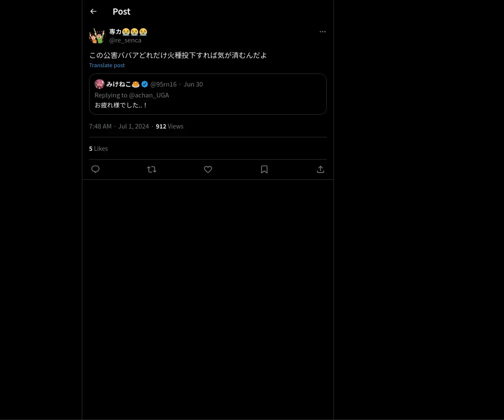The height and width of the screenshot is (420, 504).
Task: Click the author's display name with crying emojis
Action: tap(128, 32)
